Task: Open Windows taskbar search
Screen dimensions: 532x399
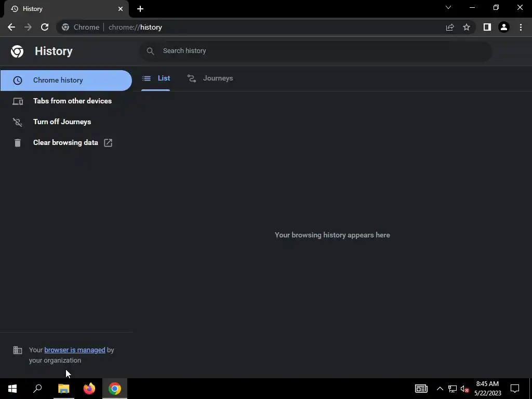Action: [37, 389]
